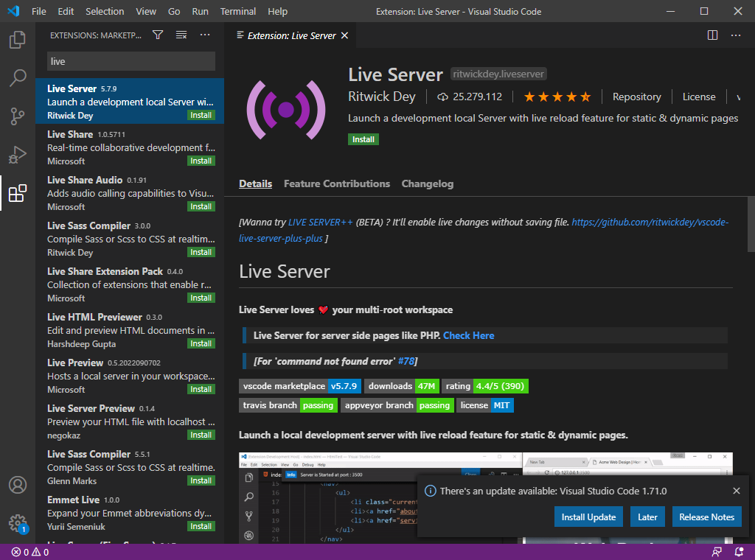Click the info icon in update notification

coord(430,491)
